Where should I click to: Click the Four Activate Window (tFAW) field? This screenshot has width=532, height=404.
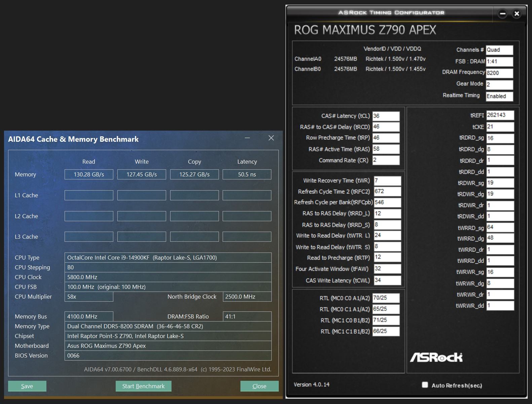click(x=387, y=269)
